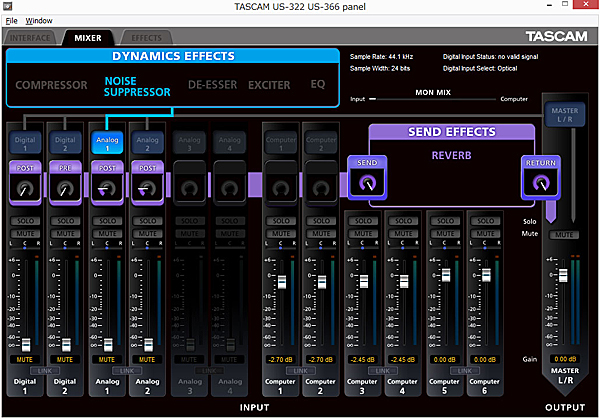Click the Master 0.00 dB gain field
Image resolution: width=600 pixels, height=419 pixels.
[565, 359]
